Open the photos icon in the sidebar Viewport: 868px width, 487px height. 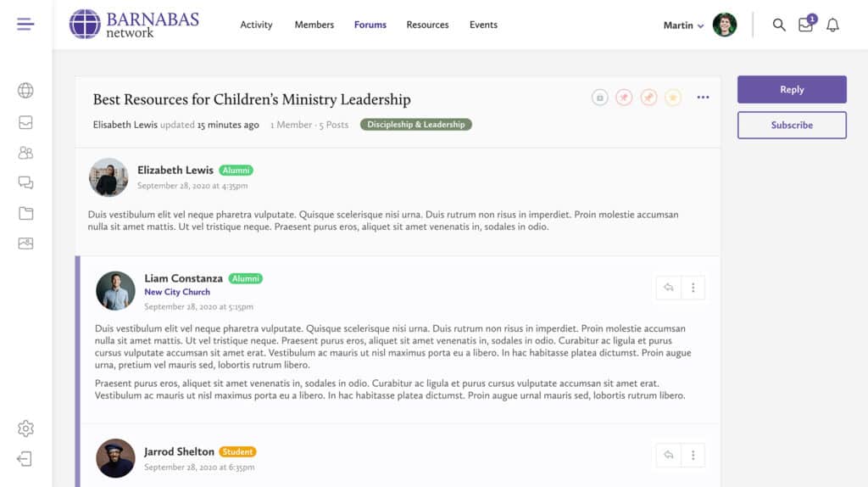(25, 243)
